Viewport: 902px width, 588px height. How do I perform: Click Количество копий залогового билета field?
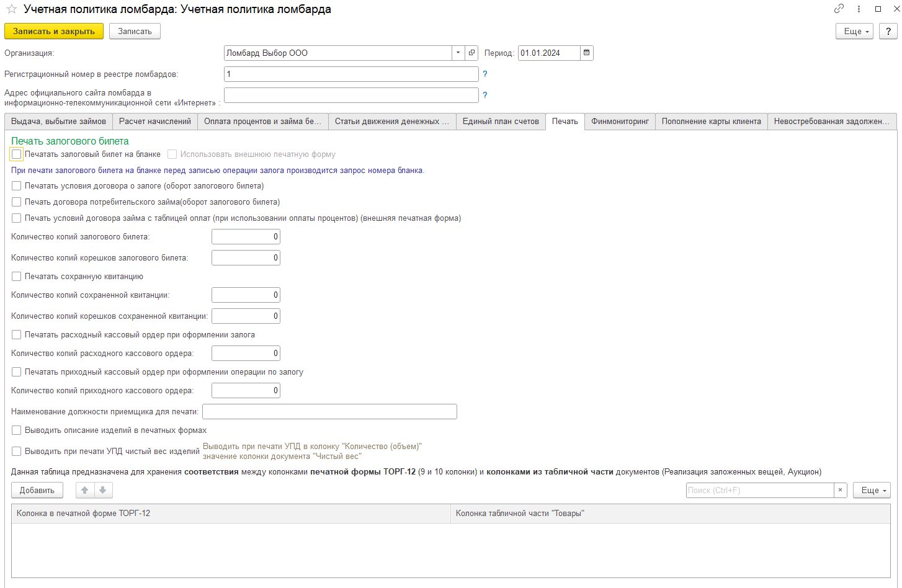point(246,236)
